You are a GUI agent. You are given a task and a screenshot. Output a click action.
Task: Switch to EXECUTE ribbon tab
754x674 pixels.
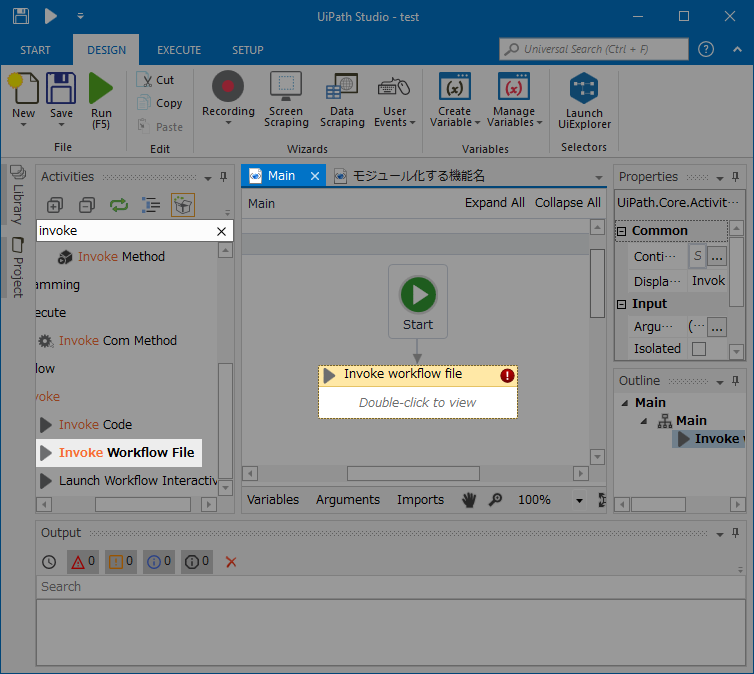pyautogui.click(x=179, y=50)
